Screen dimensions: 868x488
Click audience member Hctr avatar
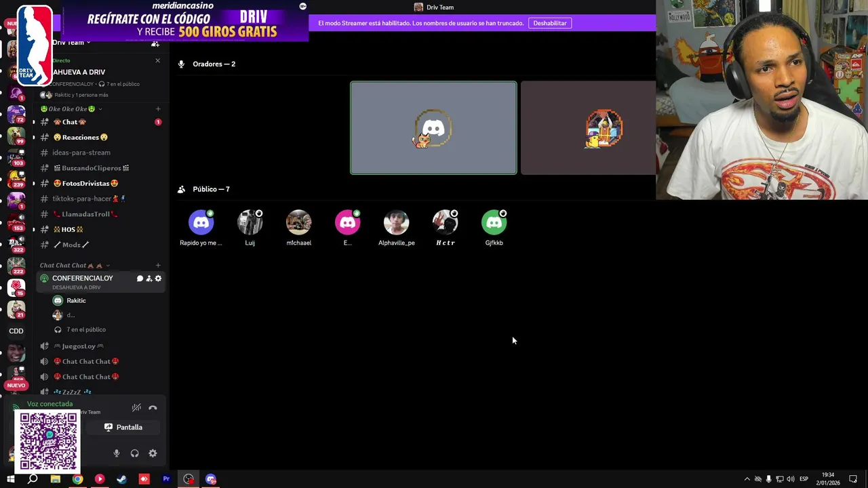click(445, 222)
